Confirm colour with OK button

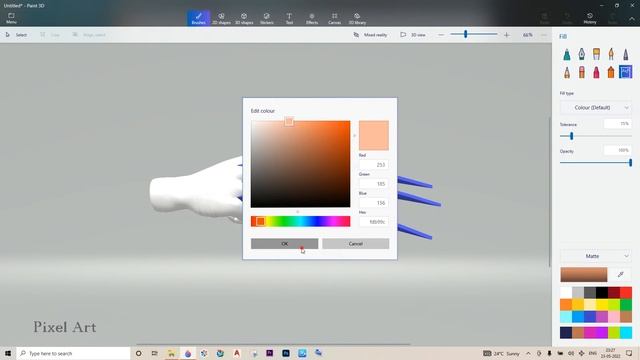point(284,244)
